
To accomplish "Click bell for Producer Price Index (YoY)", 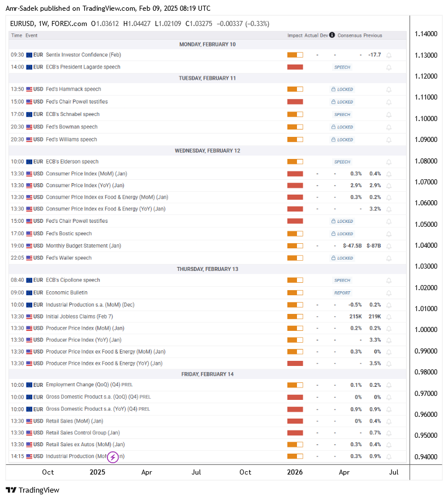I will (x=389, y=340).
